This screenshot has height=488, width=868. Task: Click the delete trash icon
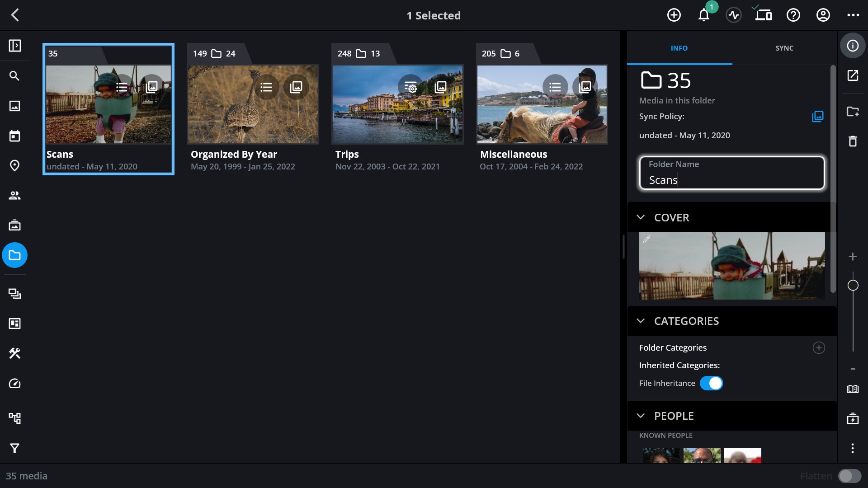[x=853, y=141]
